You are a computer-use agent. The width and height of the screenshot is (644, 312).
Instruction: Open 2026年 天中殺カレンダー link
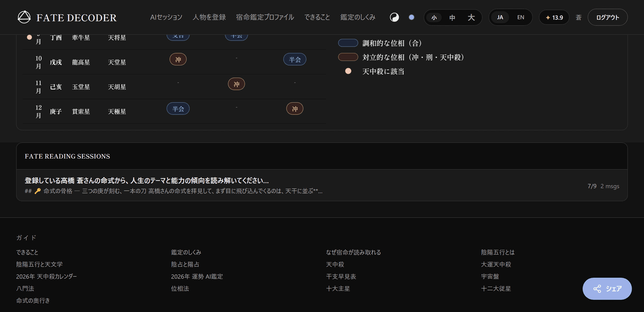point(47,277)
